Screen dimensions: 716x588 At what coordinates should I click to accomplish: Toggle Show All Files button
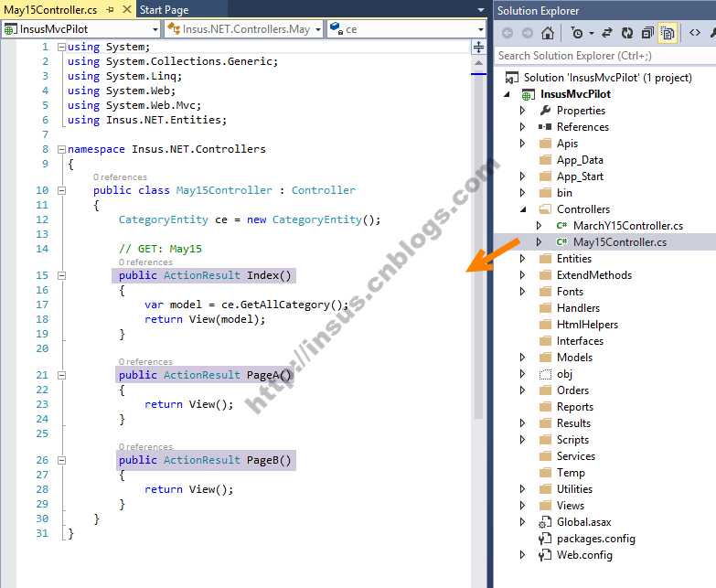coord(668,33)
